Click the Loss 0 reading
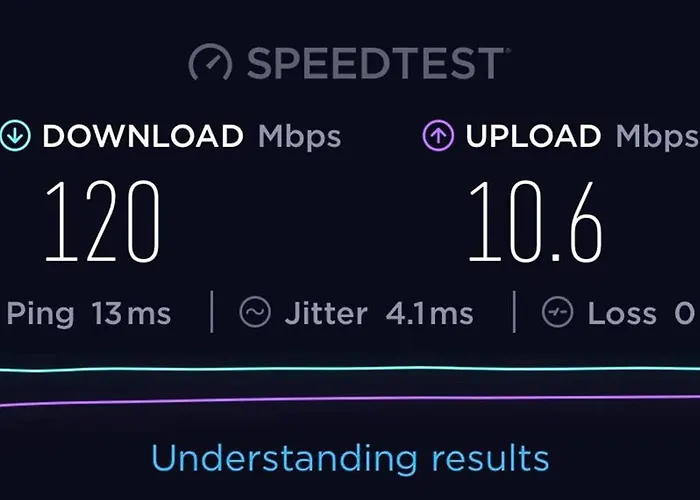 tap(641, 314)
